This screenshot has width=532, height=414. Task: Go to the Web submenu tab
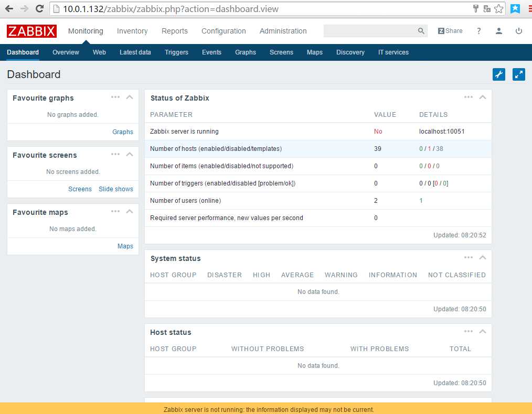click(x=99, y=52)
